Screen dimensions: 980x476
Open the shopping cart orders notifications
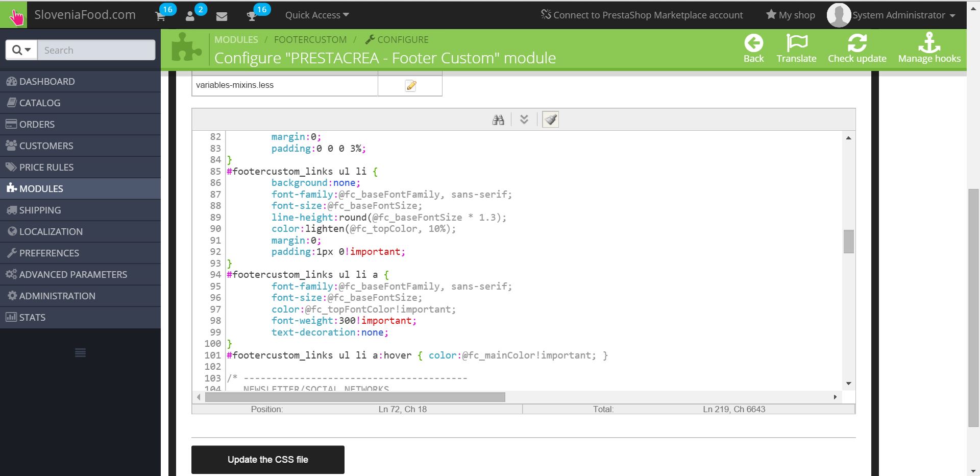coord(160,16)
